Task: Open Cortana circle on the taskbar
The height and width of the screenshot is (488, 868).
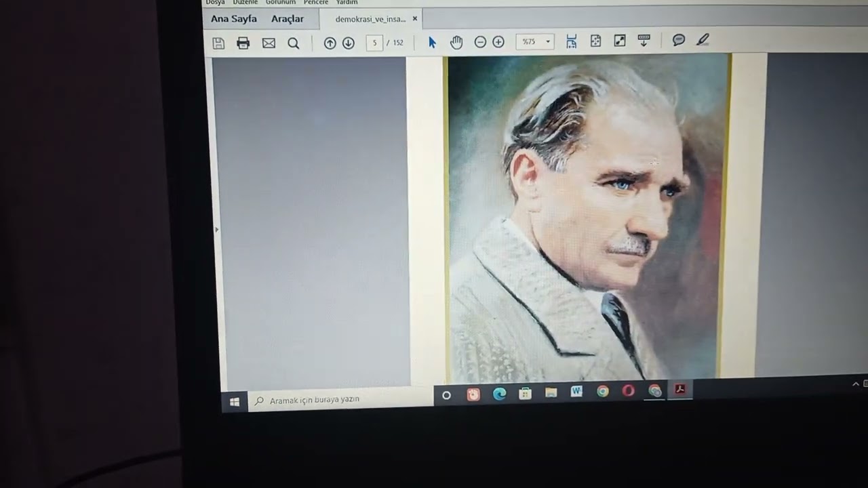Action: [446, 395]
